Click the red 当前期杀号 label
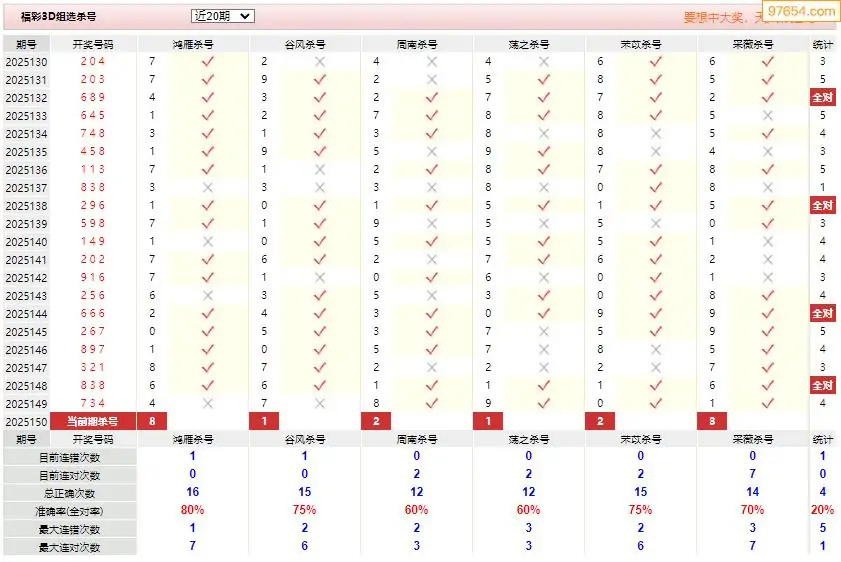 pos(93,422)
